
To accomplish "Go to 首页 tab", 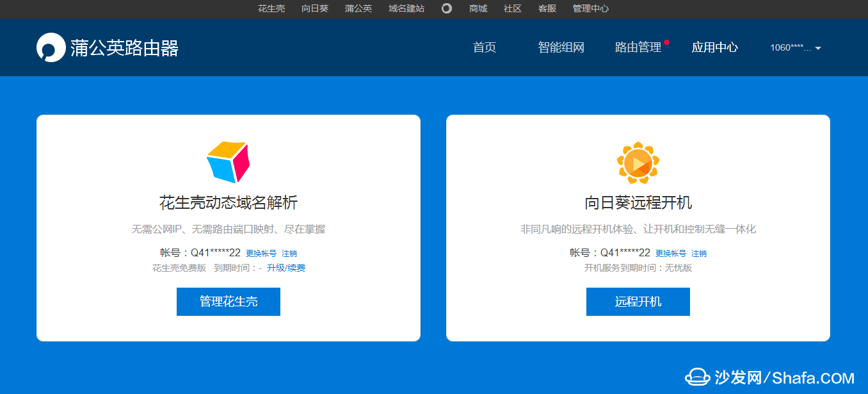I will [485, 47].
